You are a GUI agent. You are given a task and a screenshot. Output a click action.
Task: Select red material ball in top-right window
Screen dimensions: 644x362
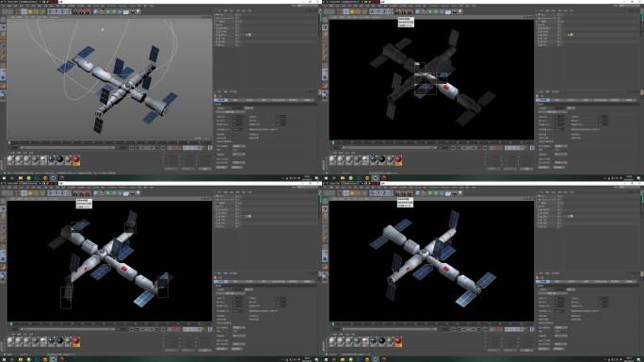pos(398,159)
